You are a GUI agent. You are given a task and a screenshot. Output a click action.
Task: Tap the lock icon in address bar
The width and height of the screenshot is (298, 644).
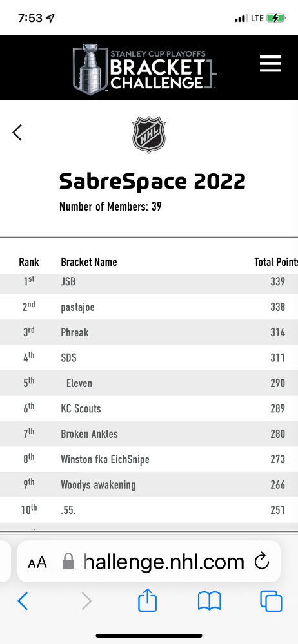68,562
